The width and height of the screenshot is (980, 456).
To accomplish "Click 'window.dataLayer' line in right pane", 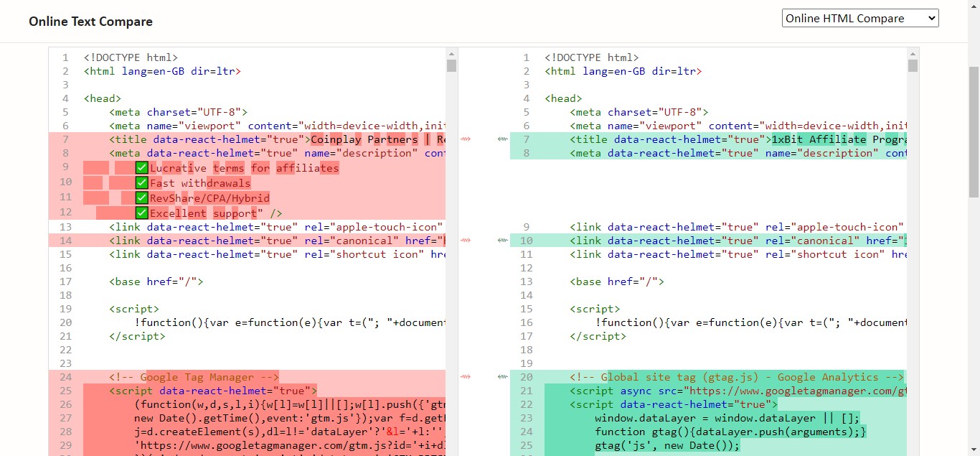I will click(x=727, y=418).
